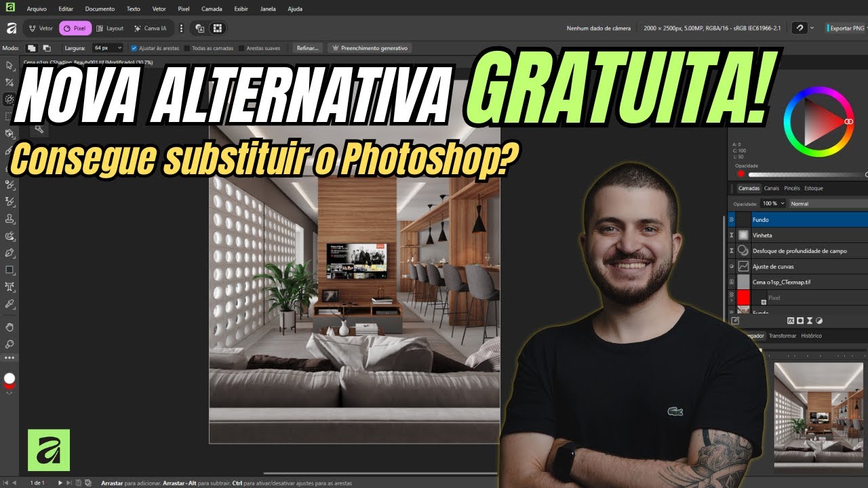Switch to the Estoque tab
868x488 pixels.
[x=814, y=188]
